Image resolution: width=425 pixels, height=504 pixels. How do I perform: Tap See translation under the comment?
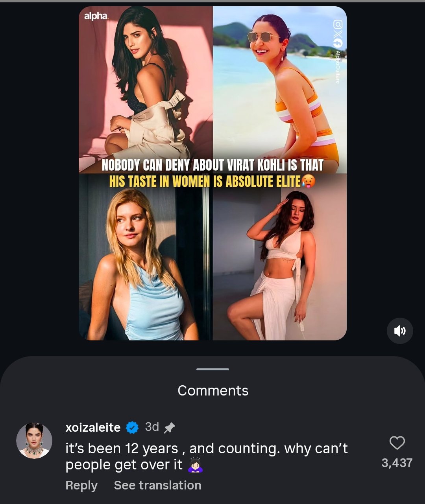[157, 485]
